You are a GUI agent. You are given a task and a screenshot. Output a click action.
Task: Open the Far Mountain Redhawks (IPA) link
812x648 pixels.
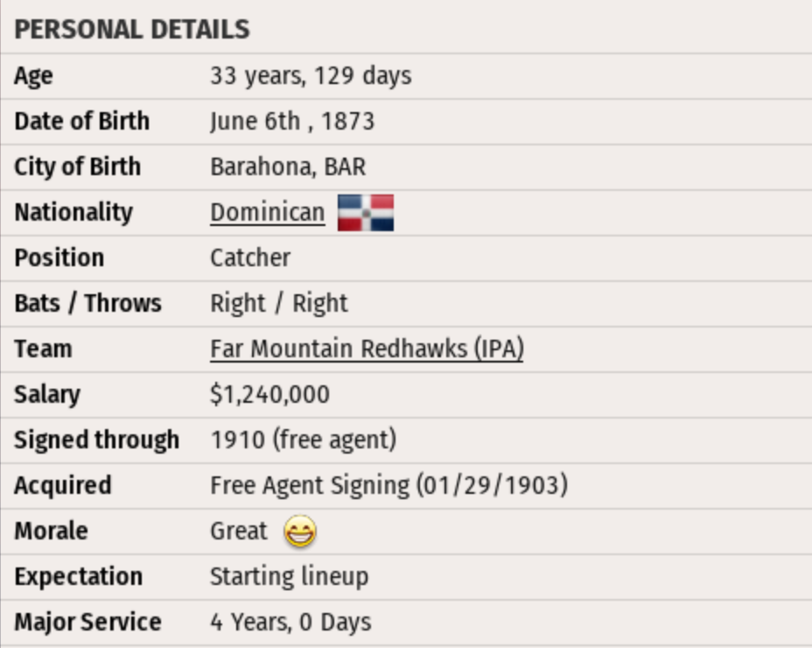click(x=367, y=349)
